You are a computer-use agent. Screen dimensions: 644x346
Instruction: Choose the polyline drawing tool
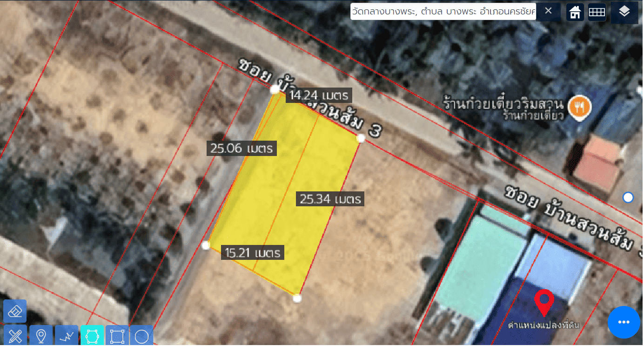coord(67,335)
